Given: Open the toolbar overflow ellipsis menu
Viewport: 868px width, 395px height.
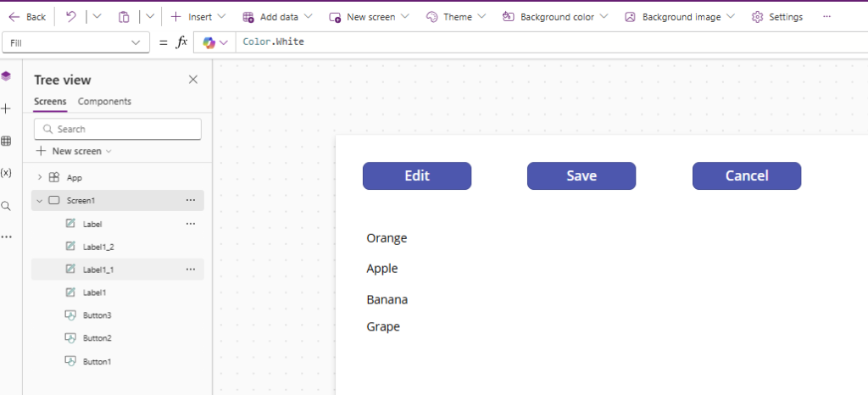Looking at the screenshot, I should click(x=826, y=17).
